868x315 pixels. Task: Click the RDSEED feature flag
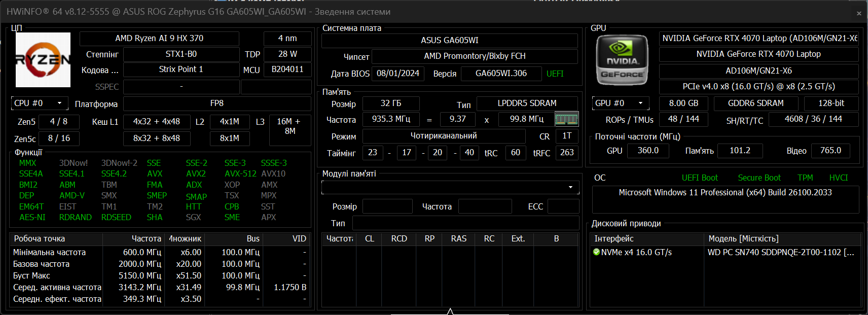tap(116, 218)
